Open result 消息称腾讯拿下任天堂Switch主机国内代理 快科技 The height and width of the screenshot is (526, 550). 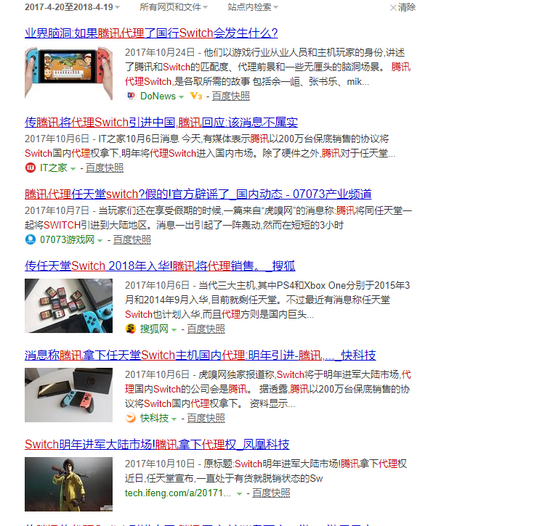(x=200, y=355)
